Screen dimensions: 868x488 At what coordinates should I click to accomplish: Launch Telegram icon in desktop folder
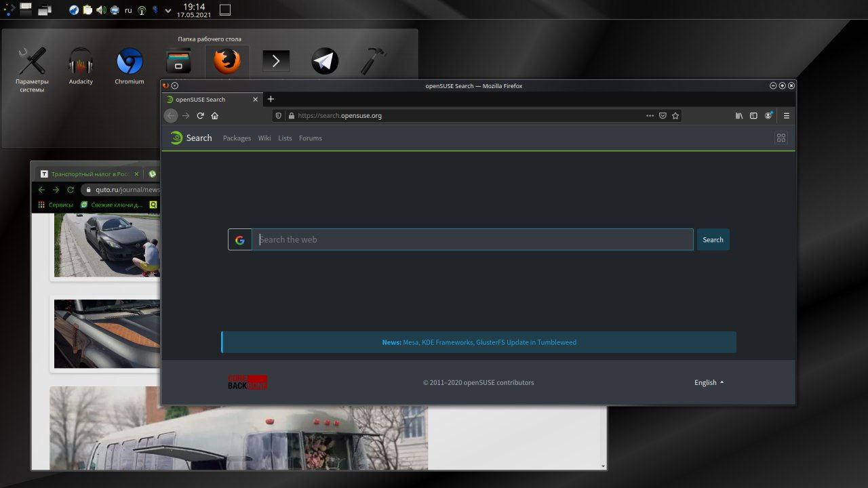(325, 62)
